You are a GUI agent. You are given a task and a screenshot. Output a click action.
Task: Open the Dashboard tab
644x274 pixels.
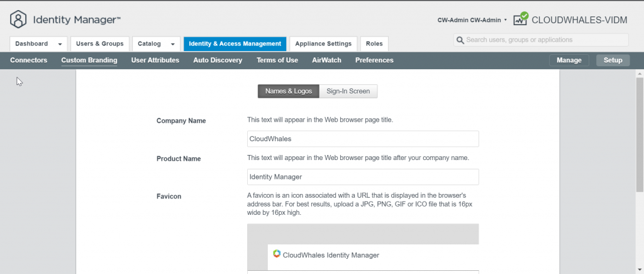pyautogui.click(x=31, y=43)
